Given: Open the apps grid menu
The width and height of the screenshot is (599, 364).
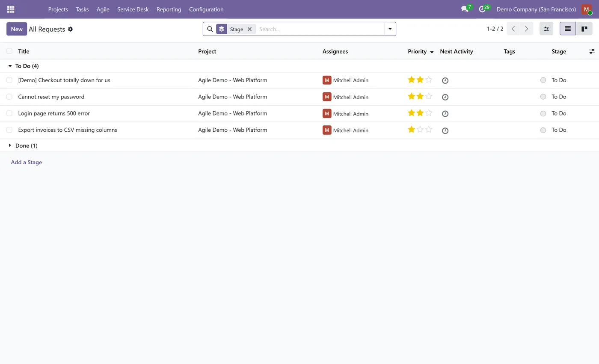Looking at the screenshot, I should click(11, 9).
